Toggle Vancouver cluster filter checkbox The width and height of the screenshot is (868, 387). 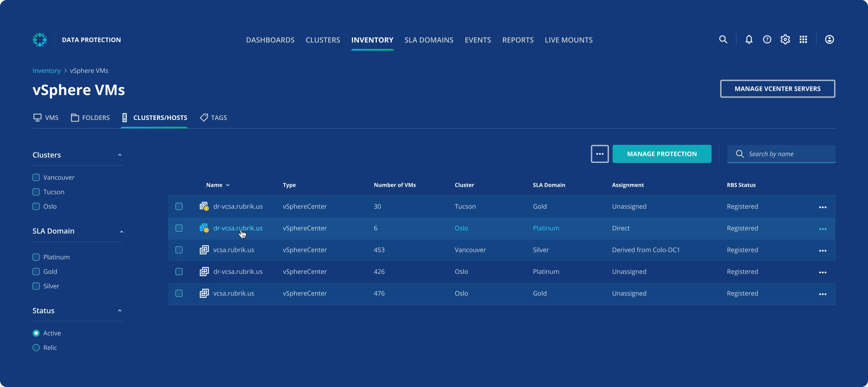click(x=36, y=177)
